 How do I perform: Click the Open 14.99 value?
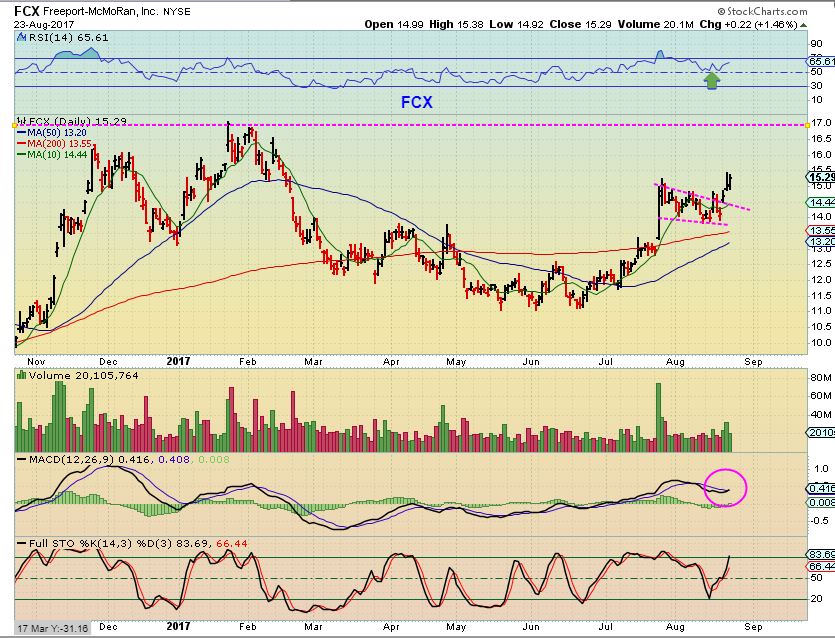point(393,24)
